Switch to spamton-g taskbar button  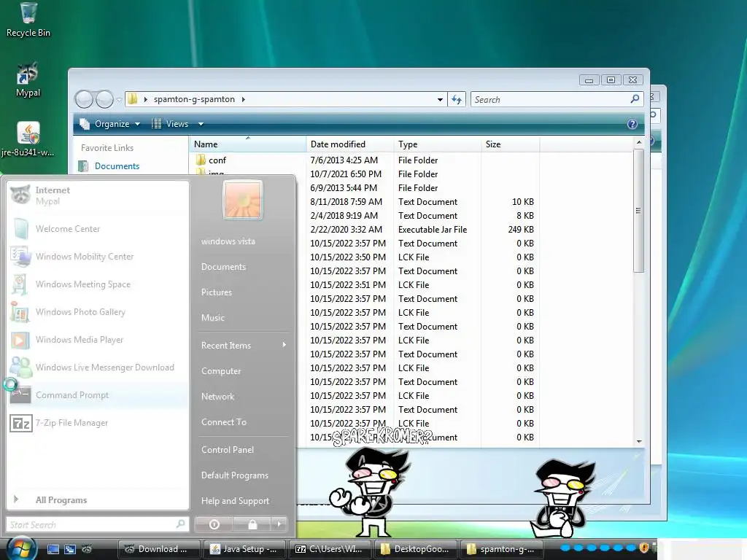(x=500, y=549)
